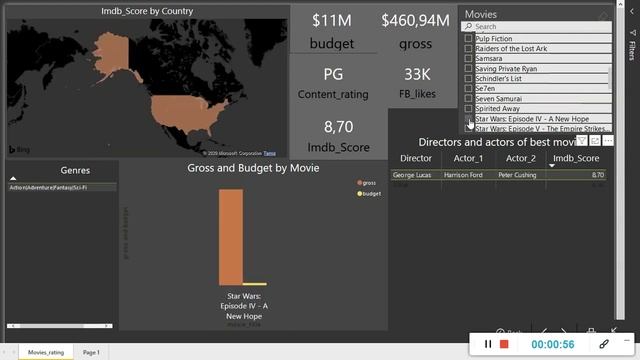Select Schindler's List title text
The height and width of the screenshot is (360, 640).
tap(498, 78)
